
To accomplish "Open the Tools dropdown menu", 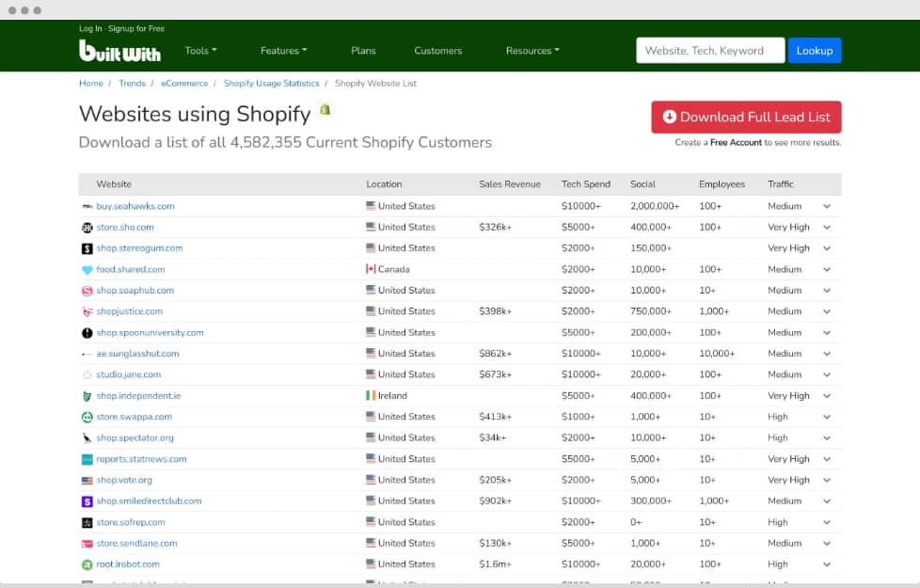I will pos(200,51).
